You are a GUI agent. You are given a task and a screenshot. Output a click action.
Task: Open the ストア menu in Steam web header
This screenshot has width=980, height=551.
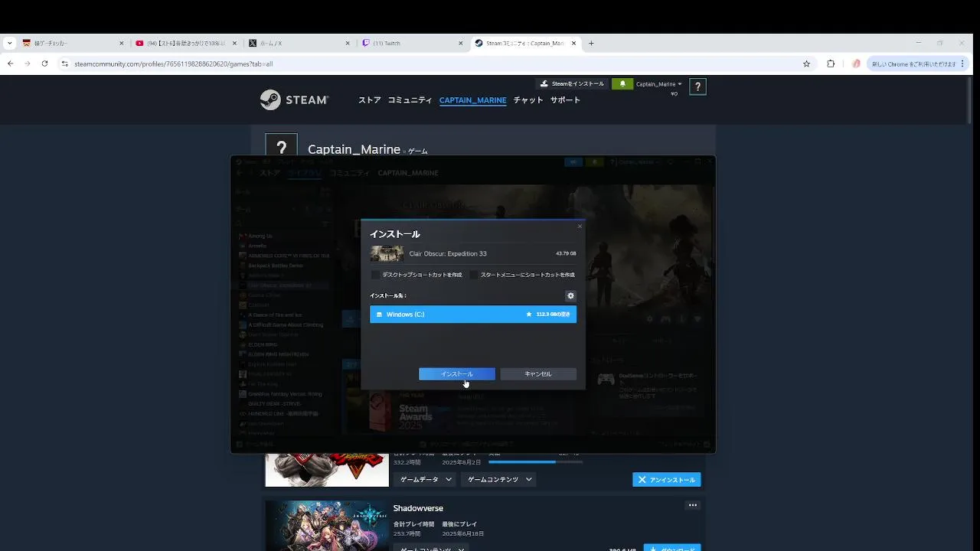point(370,100)
